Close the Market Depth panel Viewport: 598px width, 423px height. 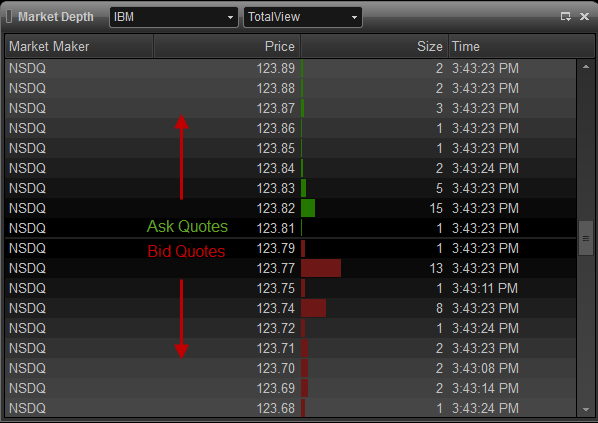point(584,16)
